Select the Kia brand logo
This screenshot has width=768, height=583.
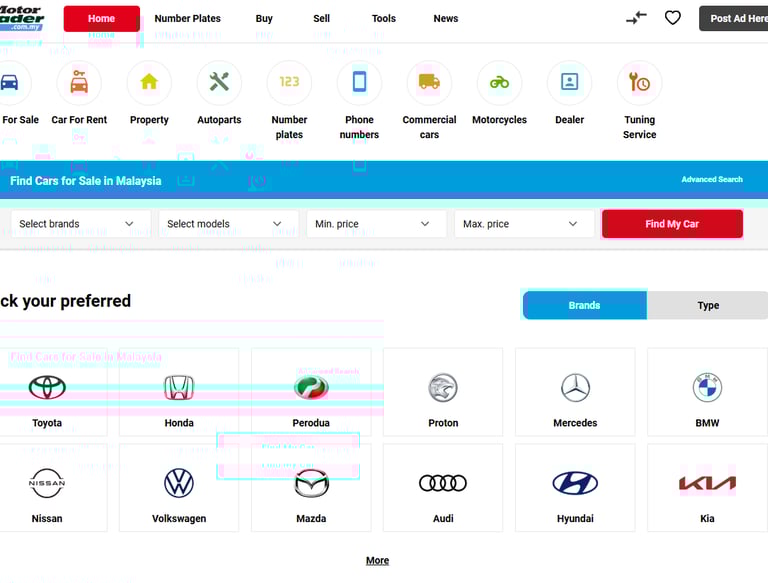pyautogui.click(x=707, y=483)
